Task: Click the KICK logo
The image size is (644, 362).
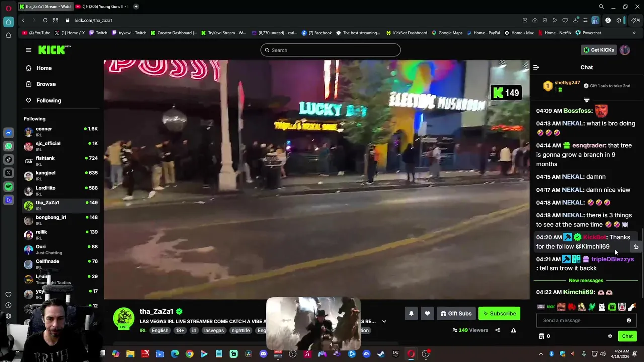Action: (x=54, y=50)
